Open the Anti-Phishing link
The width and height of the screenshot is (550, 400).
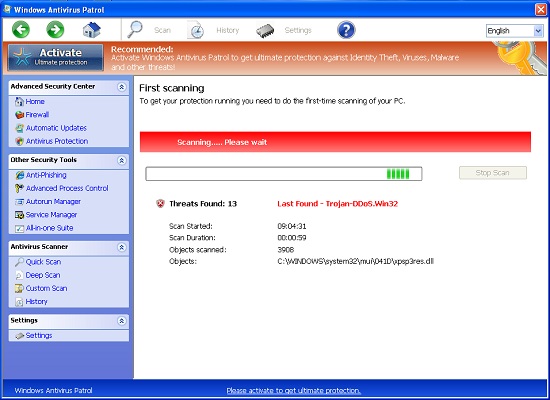click(x=46, y=175)
